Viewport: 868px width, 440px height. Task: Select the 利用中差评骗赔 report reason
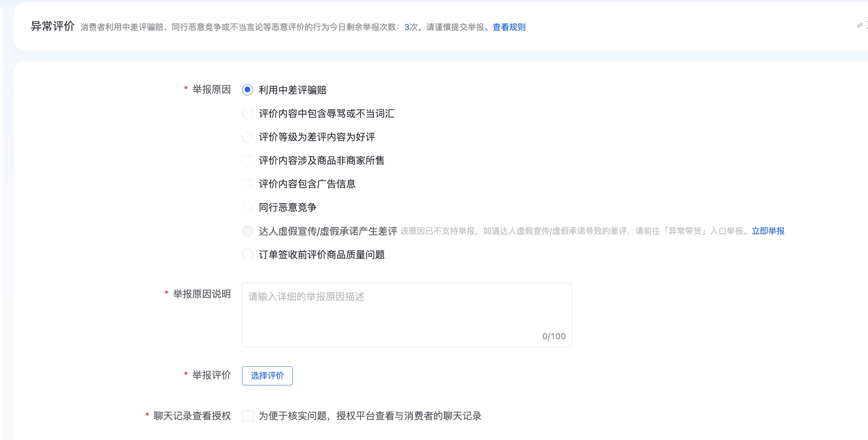tap(247, 90)
